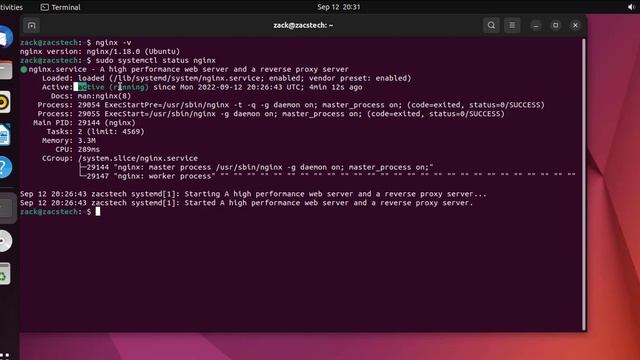Launch Rhythmbox from the dock
The image size is (640, 360).
pyautogui.click(x=4, y=102)
